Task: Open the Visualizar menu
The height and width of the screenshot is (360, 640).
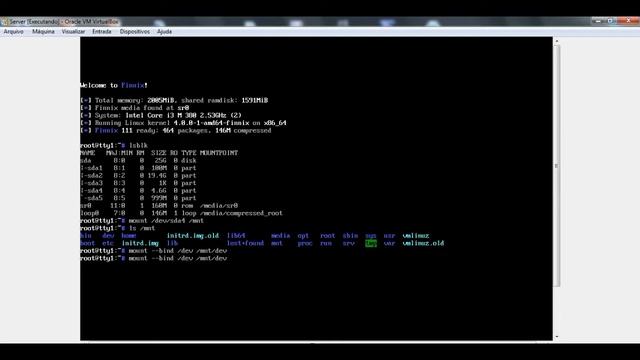Action: pos(73,31)
